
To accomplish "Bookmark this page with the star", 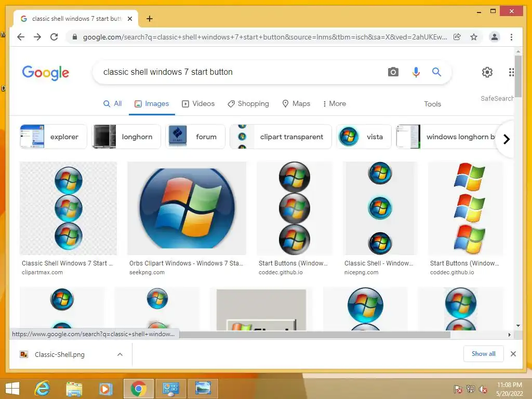I will tap(474, 37).
